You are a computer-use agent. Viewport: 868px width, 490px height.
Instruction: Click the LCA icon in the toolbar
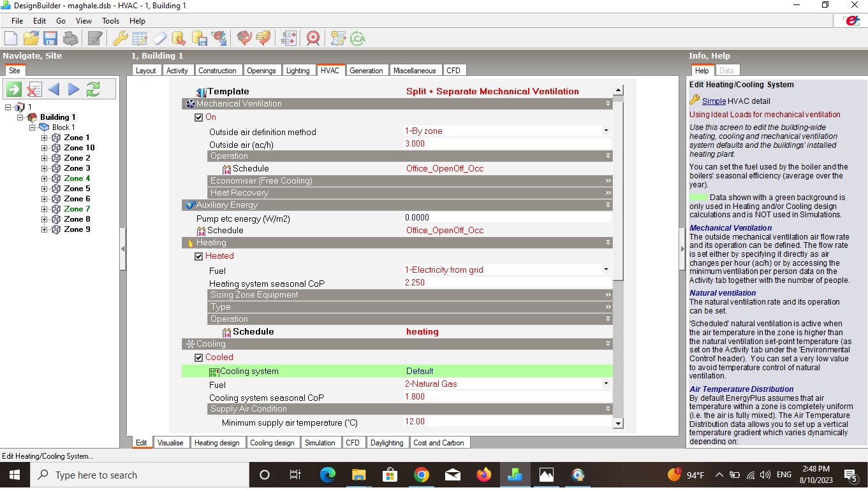(x=357, y=38)
